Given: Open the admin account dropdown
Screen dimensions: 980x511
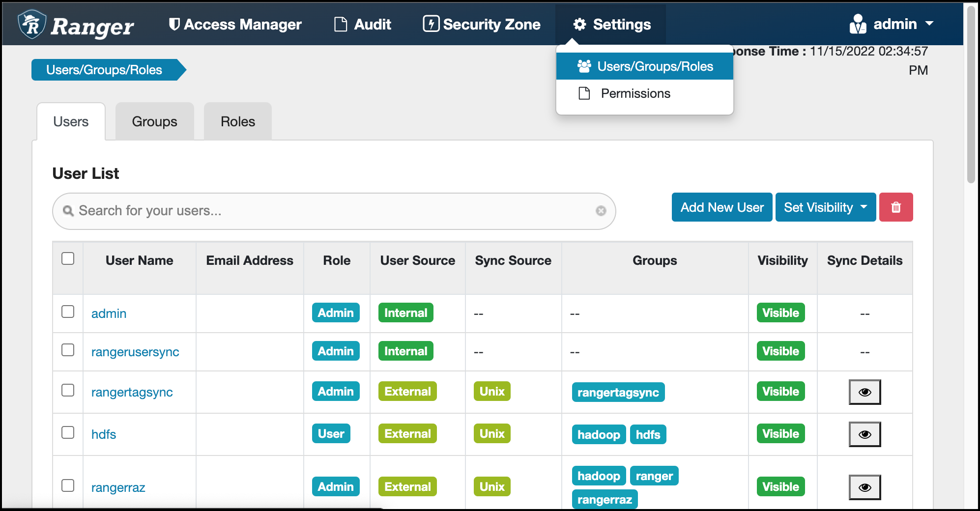Looking at the screenshot, I should [892, 24].
